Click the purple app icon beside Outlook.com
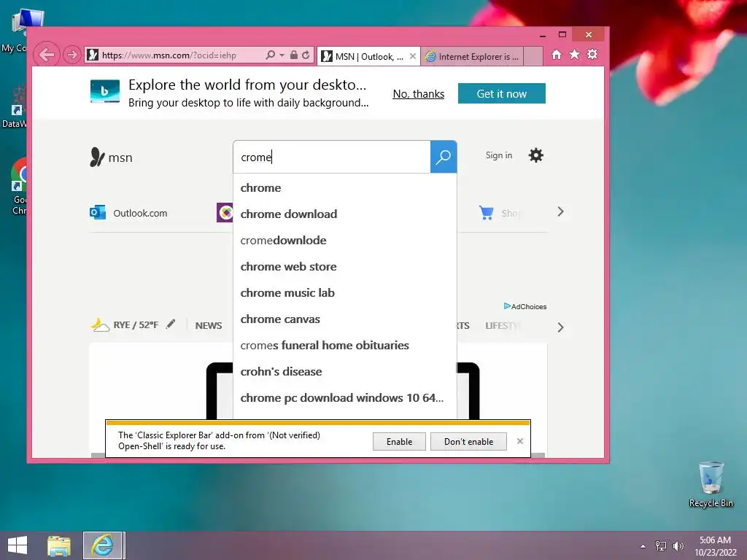This screenshot has height=560, width=747. tap(225, 212)
